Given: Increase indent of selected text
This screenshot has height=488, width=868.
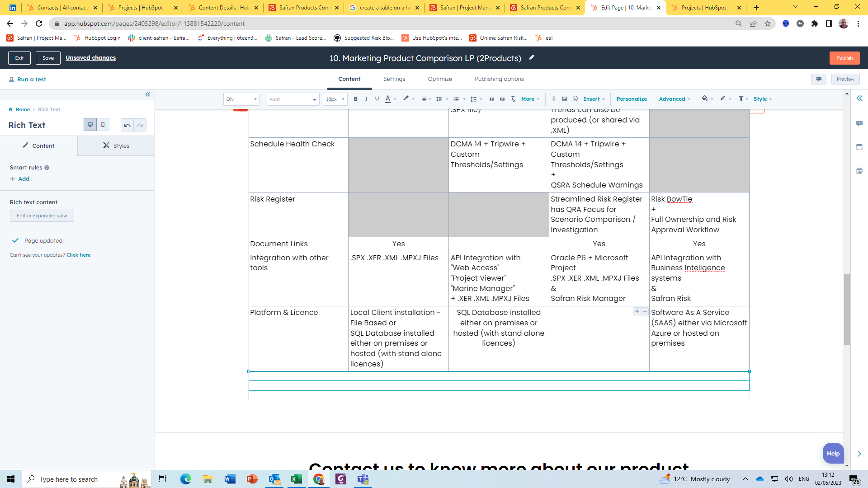Looking at the screenshot, I should pyautogui.click(x=502, y=99).
